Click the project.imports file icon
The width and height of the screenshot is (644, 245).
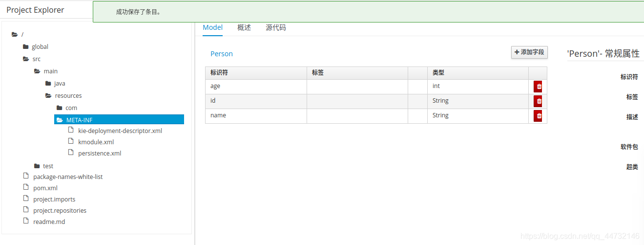click(26, 199)
